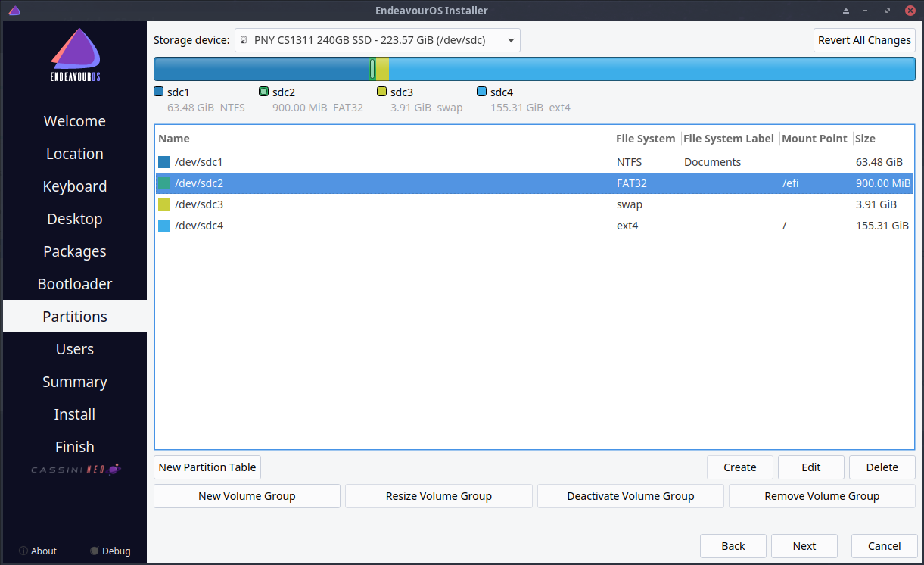
Task: Select the /dev/sdc4 row name
Action: pyautogui.click(x=198, y=226)
